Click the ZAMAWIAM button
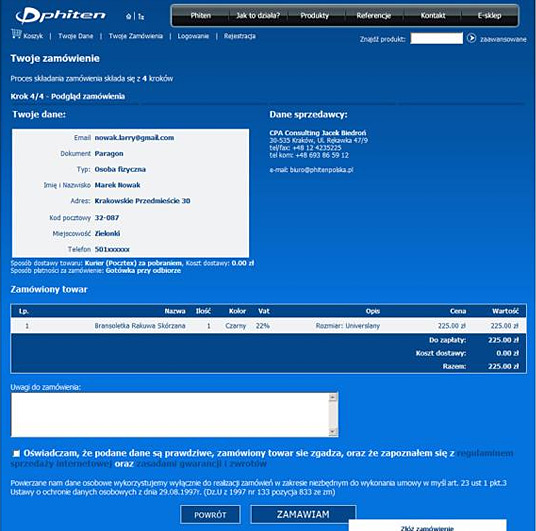 [x=303, y=514]
